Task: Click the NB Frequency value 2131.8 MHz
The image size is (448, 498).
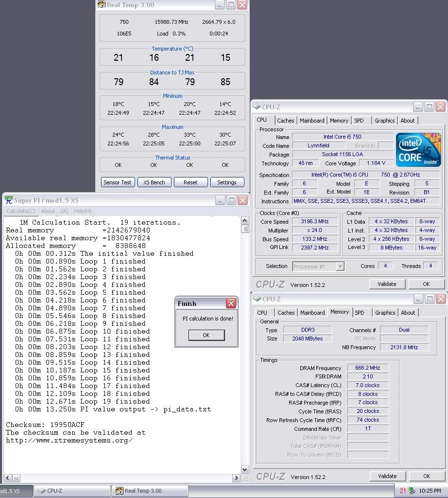Action: pos(404,347)
